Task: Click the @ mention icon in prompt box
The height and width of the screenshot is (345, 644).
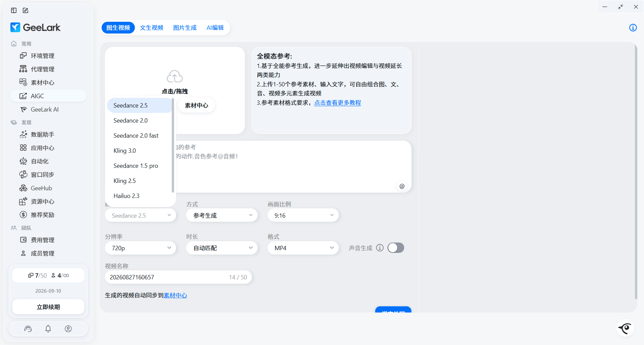Action: pyautogui.click(x=402, y=186)
